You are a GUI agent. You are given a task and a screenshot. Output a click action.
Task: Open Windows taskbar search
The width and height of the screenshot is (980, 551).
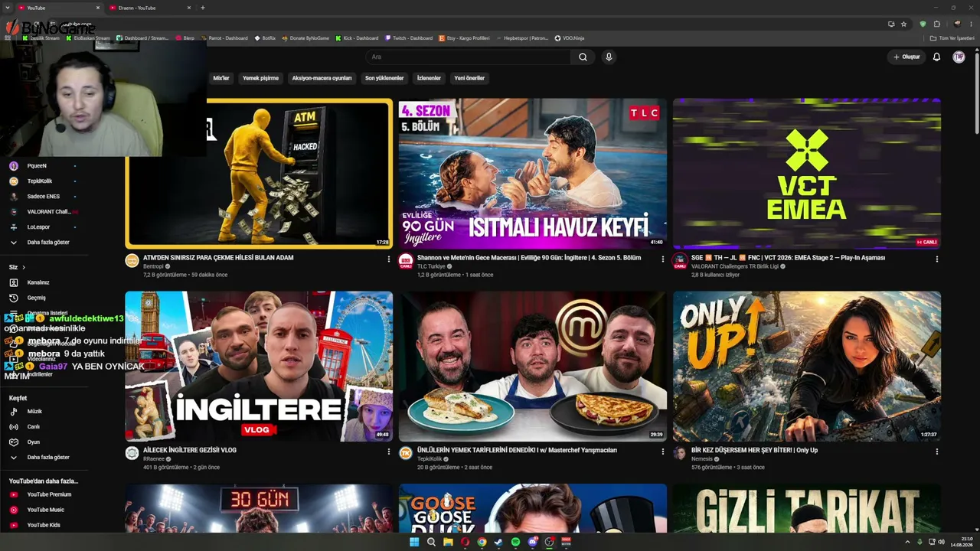(x=431, y=542)
